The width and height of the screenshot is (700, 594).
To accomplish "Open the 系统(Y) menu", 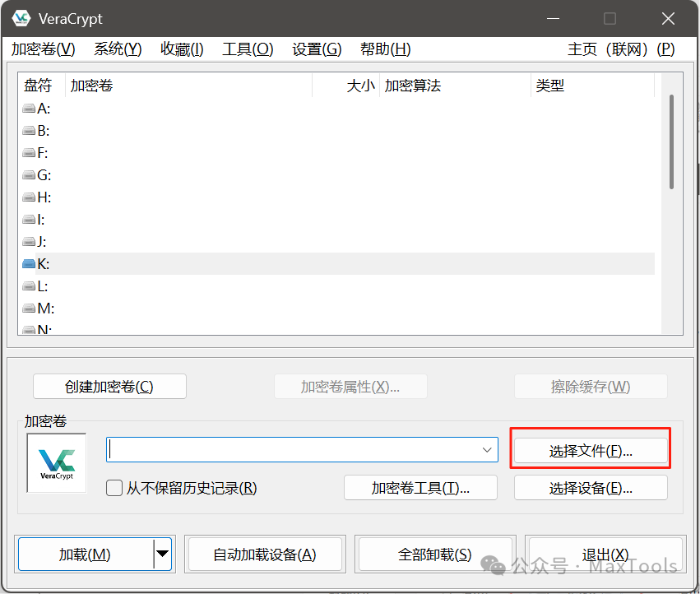I will (x=118, y=49).
